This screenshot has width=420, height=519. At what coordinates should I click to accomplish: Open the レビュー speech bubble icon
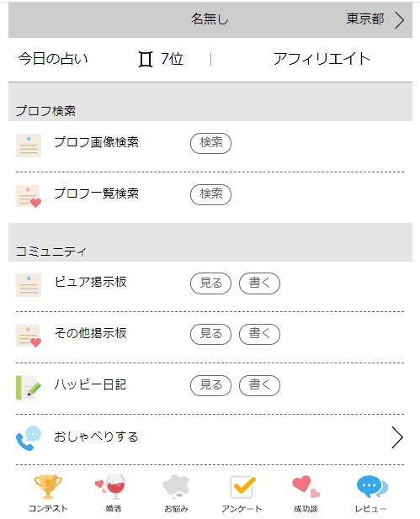(372, 486)
